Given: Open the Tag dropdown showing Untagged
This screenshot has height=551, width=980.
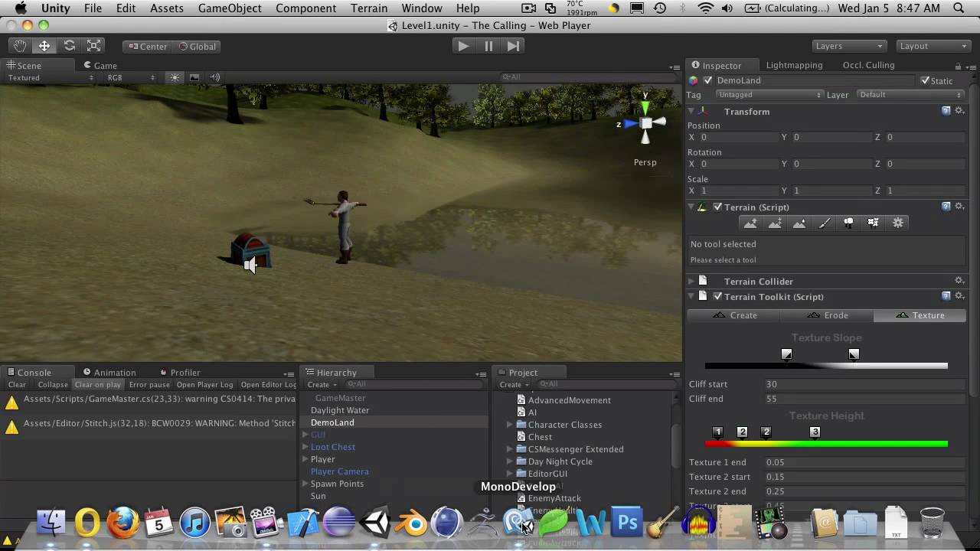Looking at the screenshot, I should point(769,95).
